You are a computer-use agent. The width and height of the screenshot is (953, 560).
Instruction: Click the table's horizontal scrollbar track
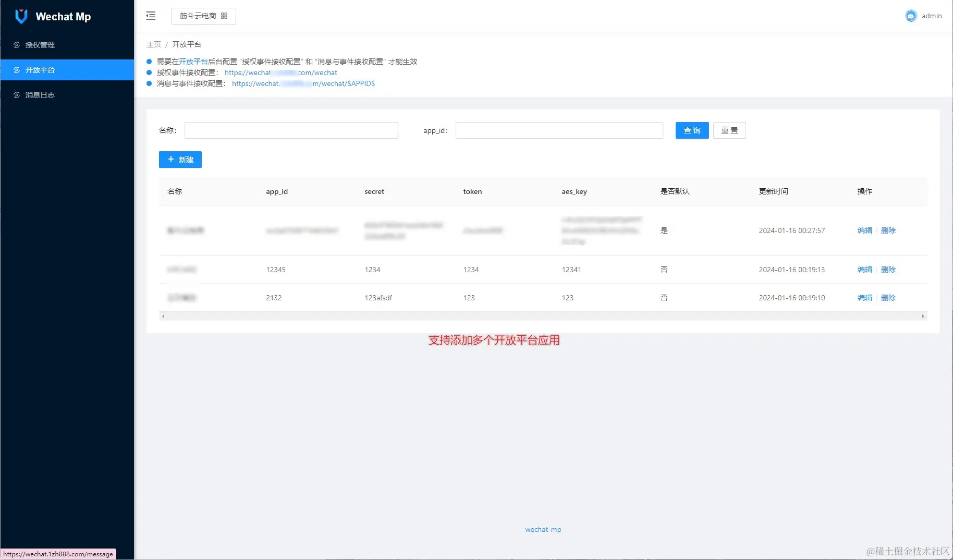[x=543, y=316]
